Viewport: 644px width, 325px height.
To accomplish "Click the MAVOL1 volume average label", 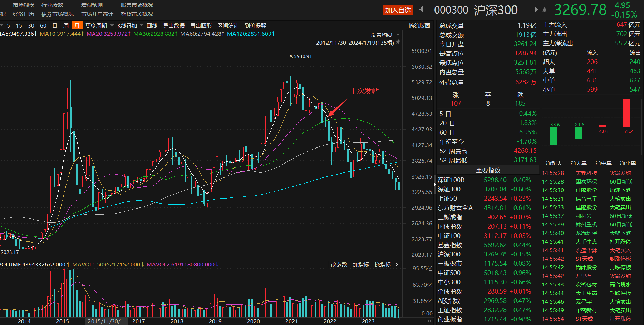I will coord(108,265).
